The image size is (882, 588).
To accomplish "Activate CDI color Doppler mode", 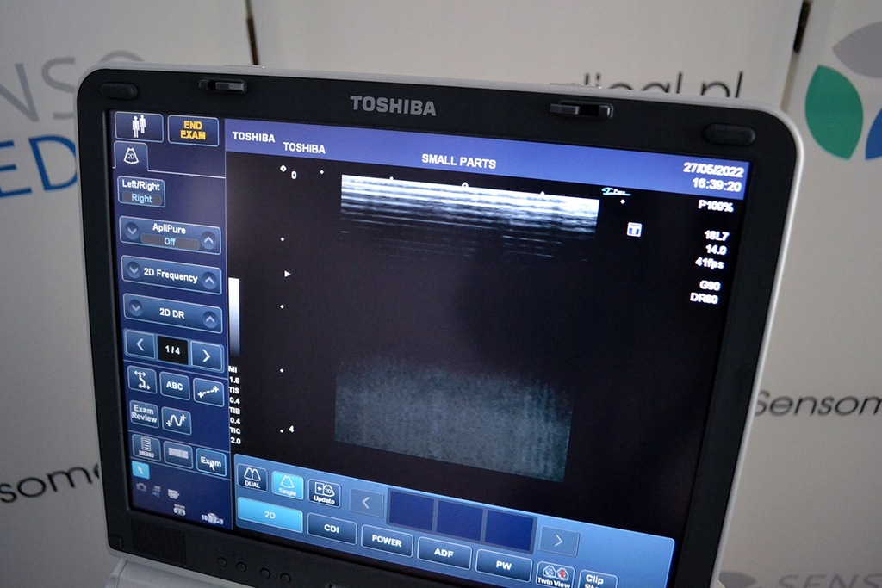I will point(332,529).
